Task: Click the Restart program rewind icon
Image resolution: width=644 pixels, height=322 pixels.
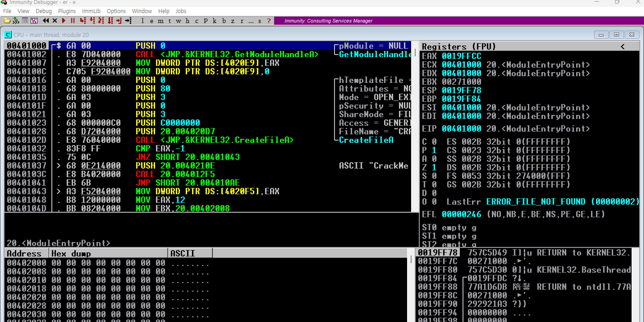Action: point(46,21)
